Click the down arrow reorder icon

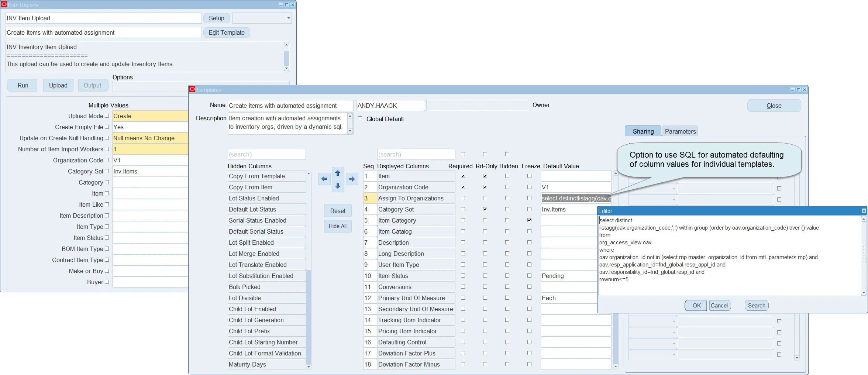point(338,186)
